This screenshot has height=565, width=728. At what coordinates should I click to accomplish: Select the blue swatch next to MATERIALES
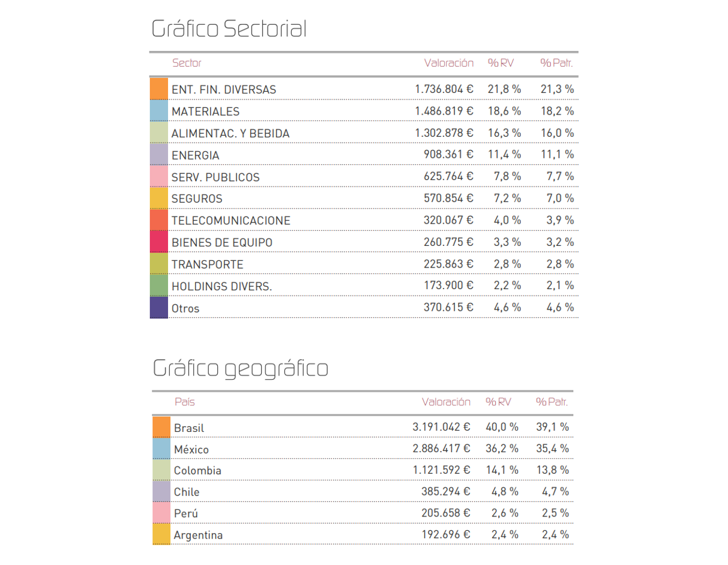pos(159,110)
